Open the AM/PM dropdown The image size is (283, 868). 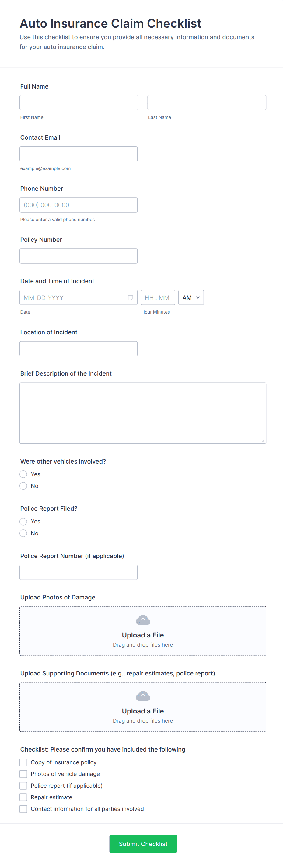pos(190,297)
